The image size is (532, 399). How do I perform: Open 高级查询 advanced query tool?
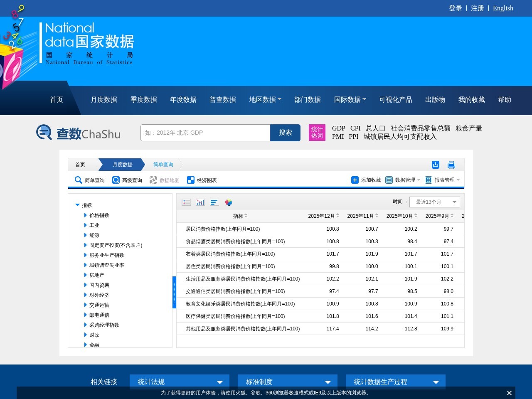(x=127, y=180)
